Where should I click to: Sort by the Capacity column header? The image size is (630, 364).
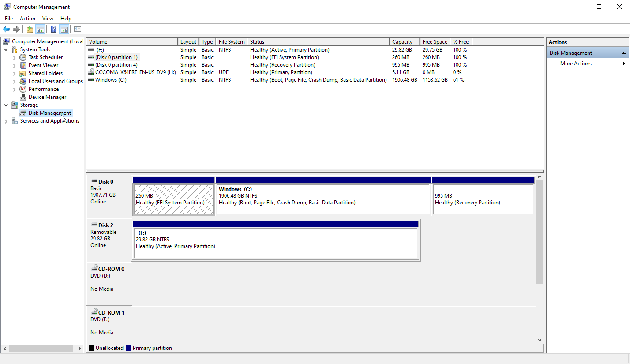coord(405,42)
